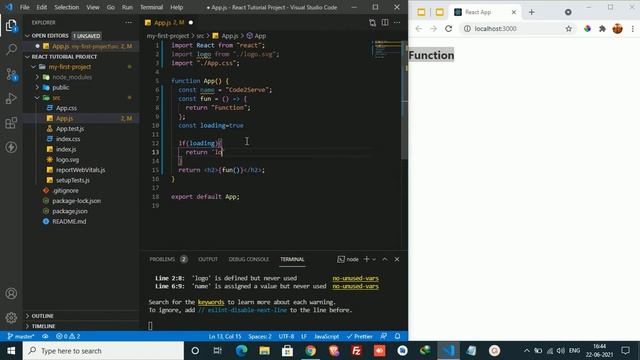
Task: Open the Explorer view in activity bar
Action: point(11,26)
